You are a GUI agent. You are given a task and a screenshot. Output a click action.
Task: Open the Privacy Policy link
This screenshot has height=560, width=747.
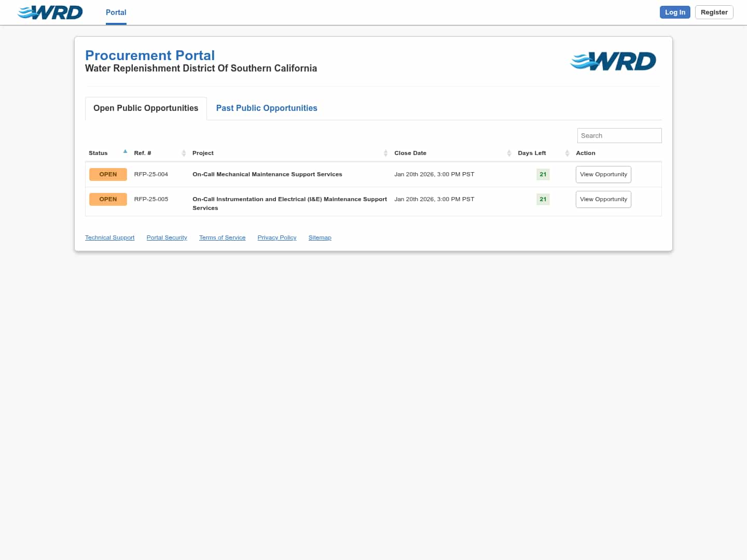tap(277, 237)
